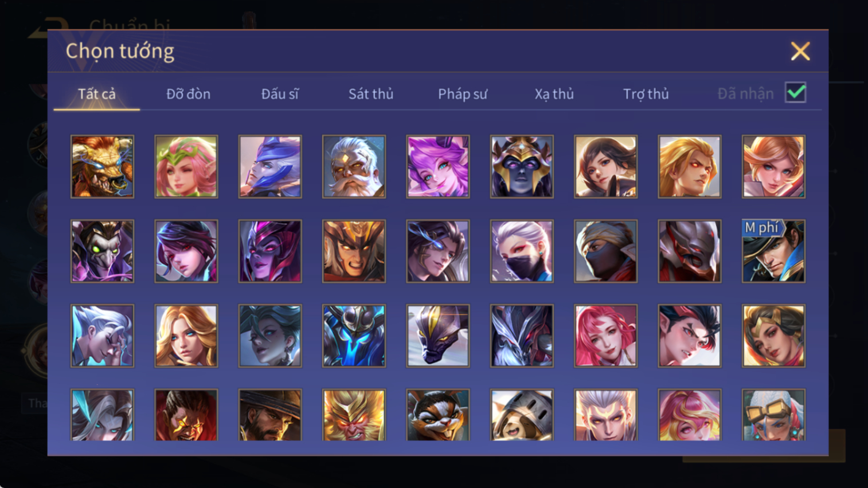868x488 pixels.
Task: Show the Sát thủ heroes tab
Action: click(371, 94)
